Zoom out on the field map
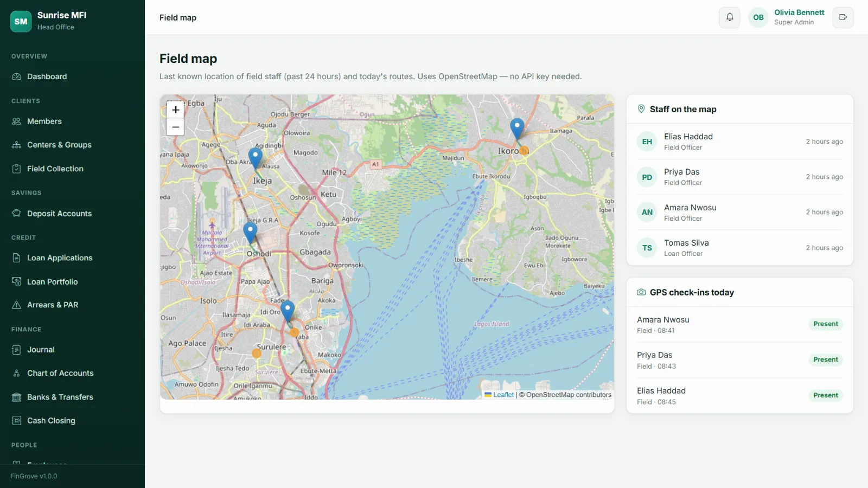 click(175, 127)
